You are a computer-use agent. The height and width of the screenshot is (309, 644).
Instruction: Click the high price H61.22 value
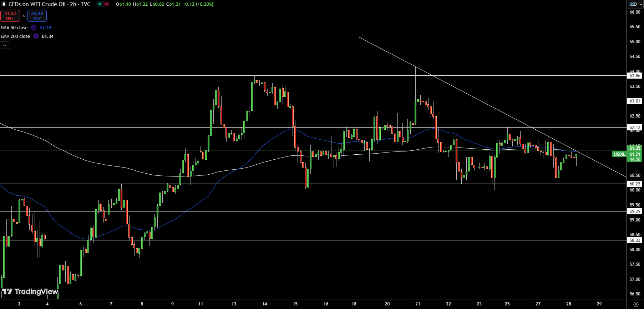coord(140,4)
